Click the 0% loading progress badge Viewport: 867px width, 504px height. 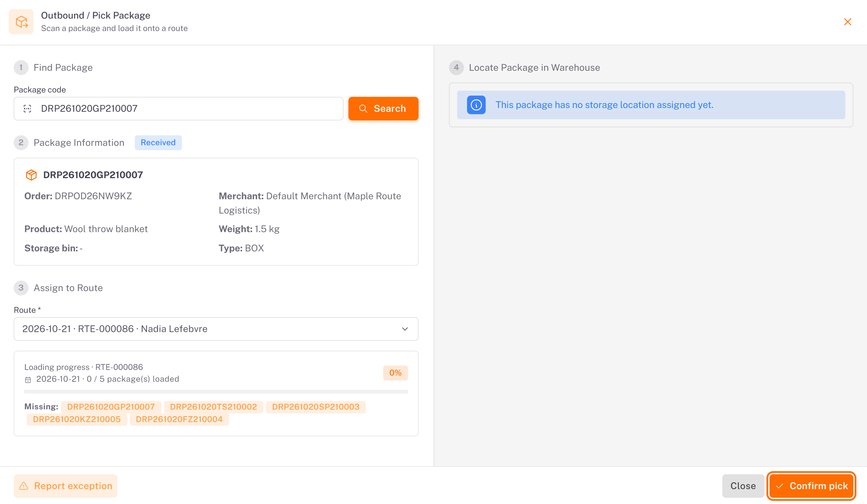pyautogui.click(x=395, y=373)
